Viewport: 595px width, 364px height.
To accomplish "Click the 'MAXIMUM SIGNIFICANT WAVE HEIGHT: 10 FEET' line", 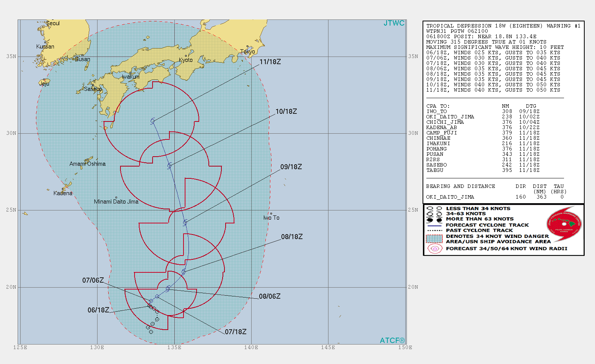I will pyautogui.click(x=495, y=47).
